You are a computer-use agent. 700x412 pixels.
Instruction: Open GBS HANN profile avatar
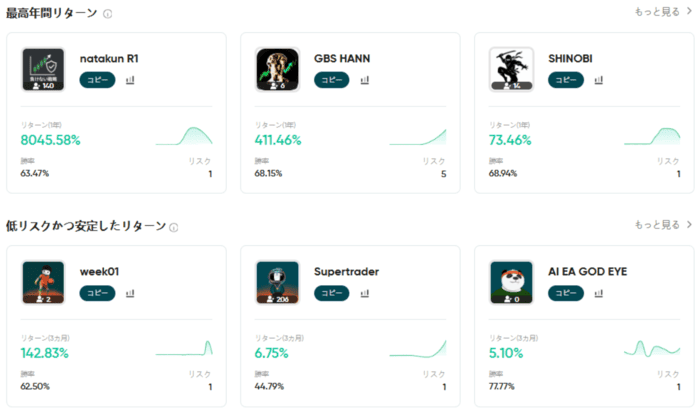277,70
